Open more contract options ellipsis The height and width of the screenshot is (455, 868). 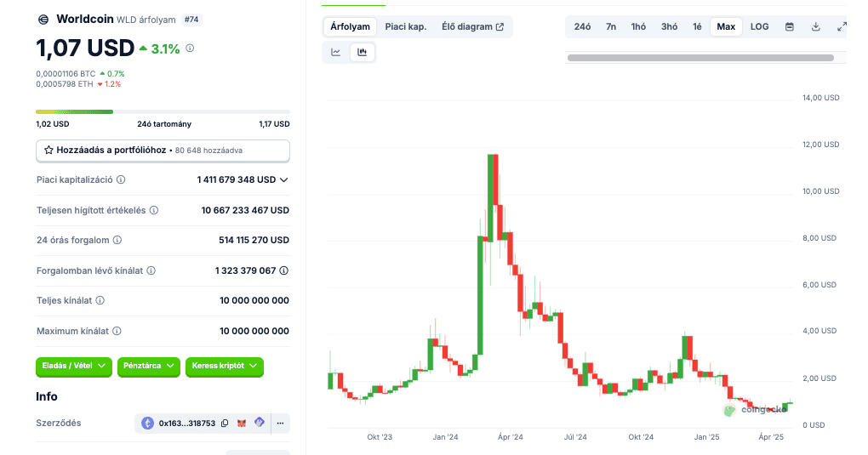point(281,424)
